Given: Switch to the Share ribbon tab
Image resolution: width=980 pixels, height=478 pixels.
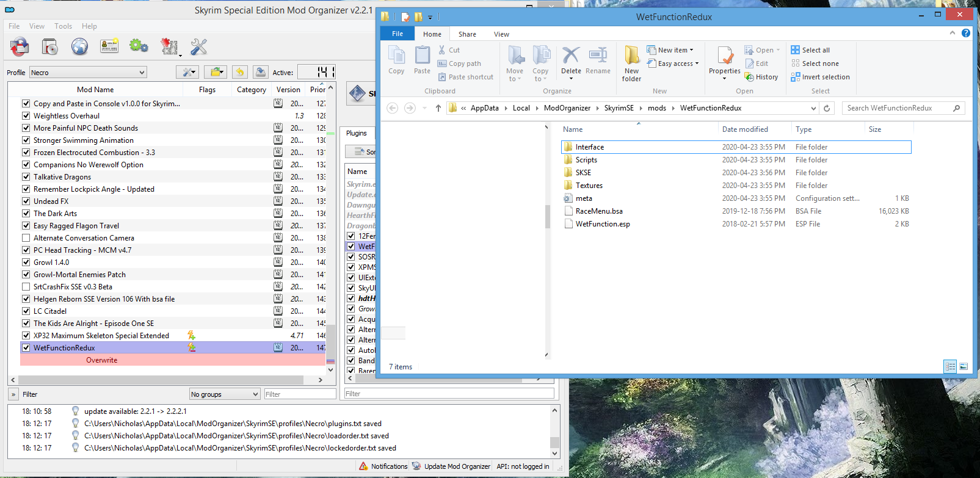Looking at the screenshot, I should tap(467, 34).
